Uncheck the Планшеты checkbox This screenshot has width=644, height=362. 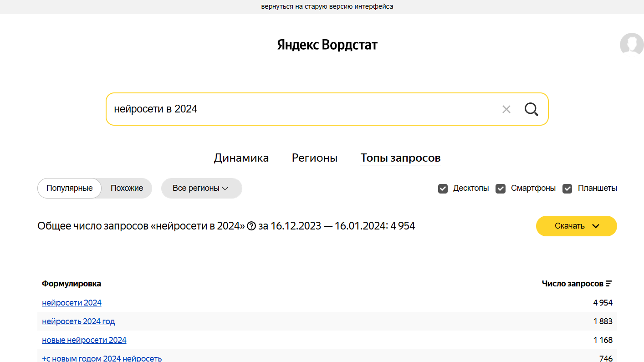click(x=567, y=189)
